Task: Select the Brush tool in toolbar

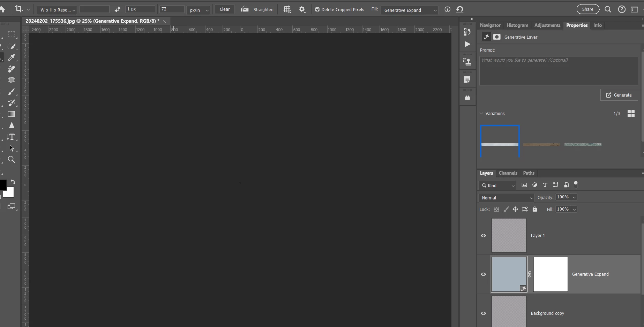Action: click(x=12, y=91)
